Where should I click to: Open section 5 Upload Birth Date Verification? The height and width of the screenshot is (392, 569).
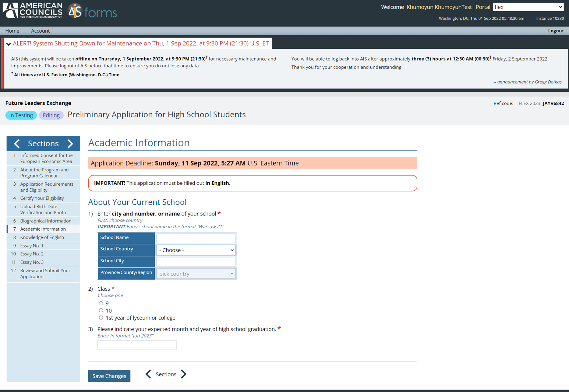point(43,209)
